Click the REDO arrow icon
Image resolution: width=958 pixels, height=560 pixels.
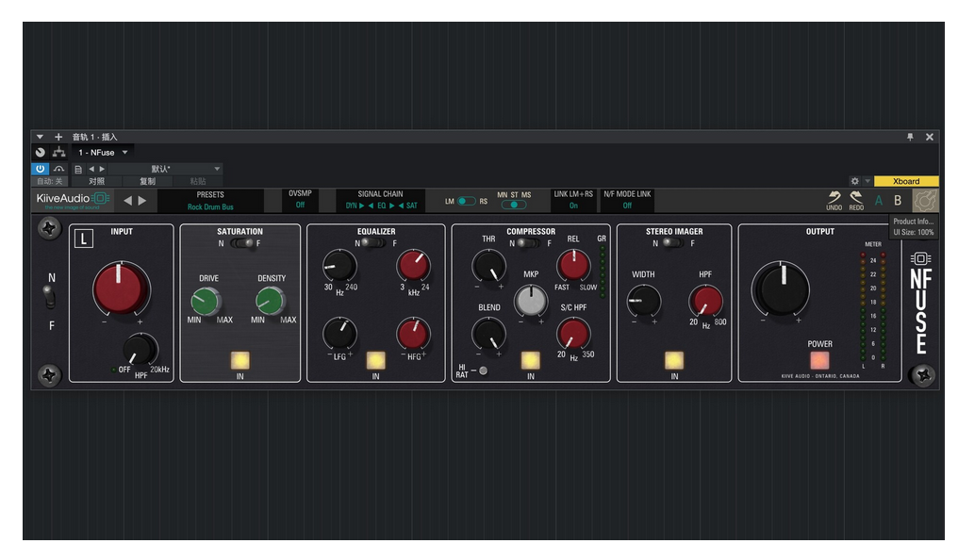(x=856, y=200)
